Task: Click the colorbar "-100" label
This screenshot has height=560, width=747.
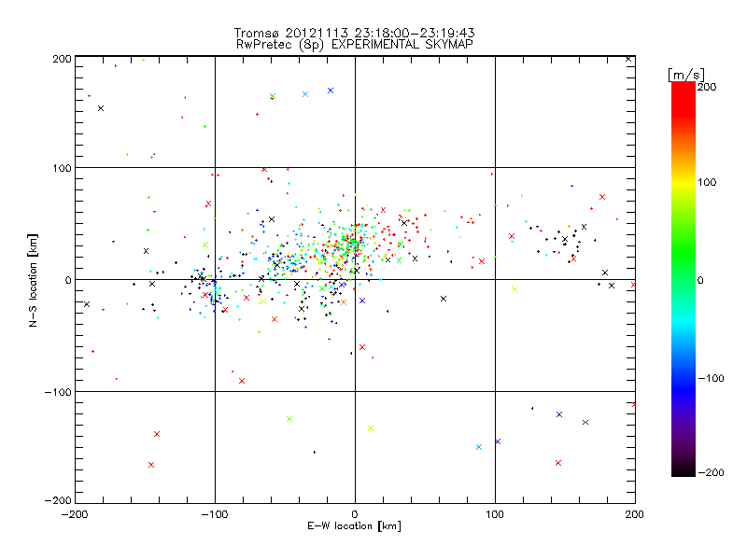Action: (711, 378)
